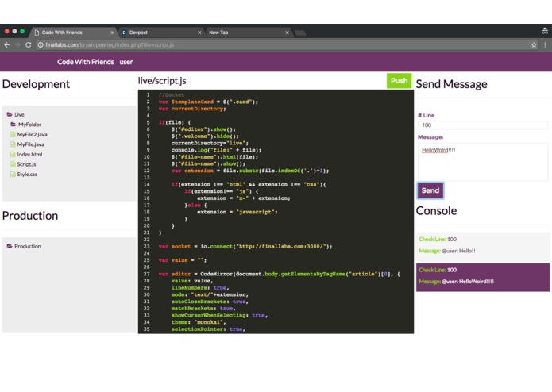Expand the Production folder label
This screenshot has height=392, width=552.
tap(28, 246)
